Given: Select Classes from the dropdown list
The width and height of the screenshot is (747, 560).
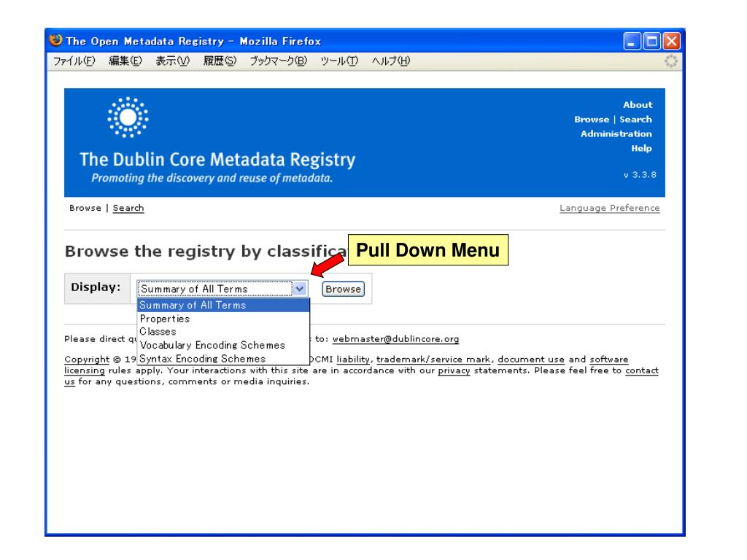Looking at the screenshot, I should click(x=223, y=332).
